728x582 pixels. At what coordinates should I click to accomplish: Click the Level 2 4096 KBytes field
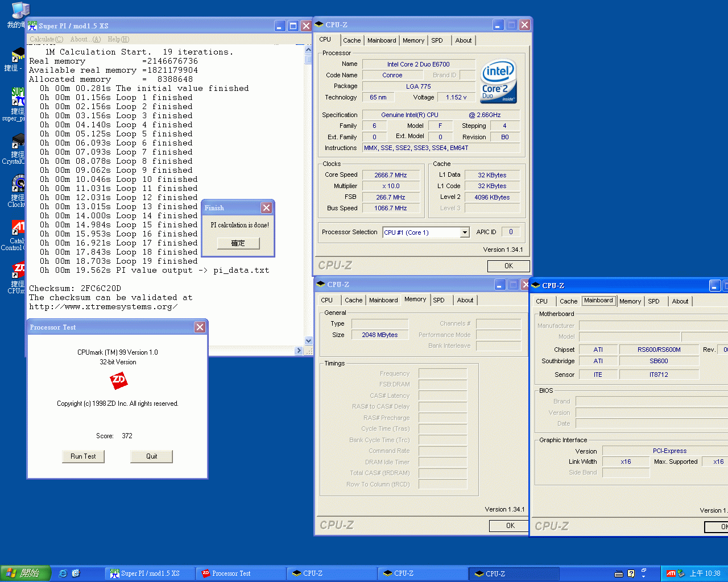pos(492,197)
